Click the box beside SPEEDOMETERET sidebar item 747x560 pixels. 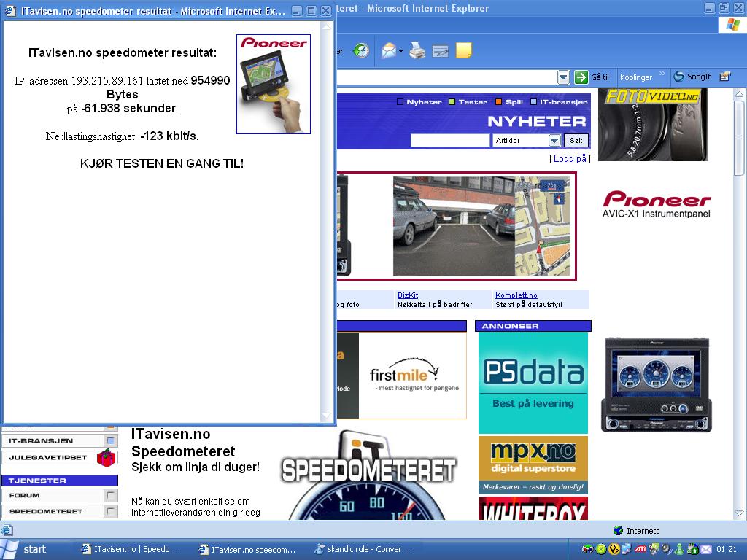[111, 511]
